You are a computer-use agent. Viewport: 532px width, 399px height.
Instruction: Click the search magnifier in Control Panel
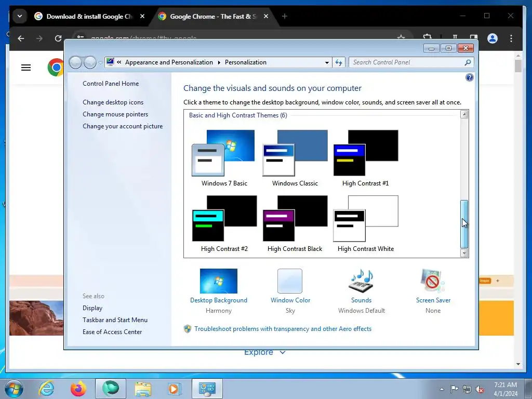point(468,62)
